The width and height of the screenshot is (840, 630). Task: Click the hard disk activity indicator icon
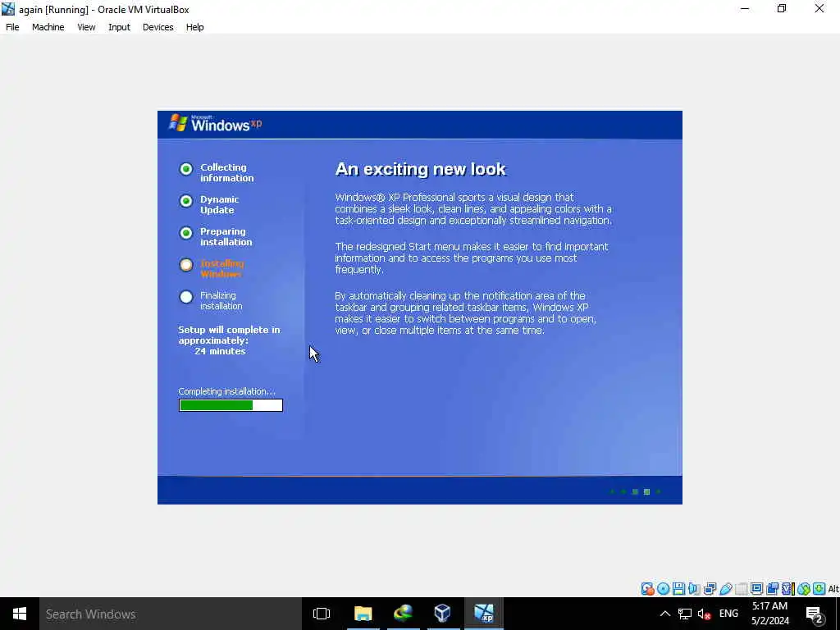pos(648,589)
